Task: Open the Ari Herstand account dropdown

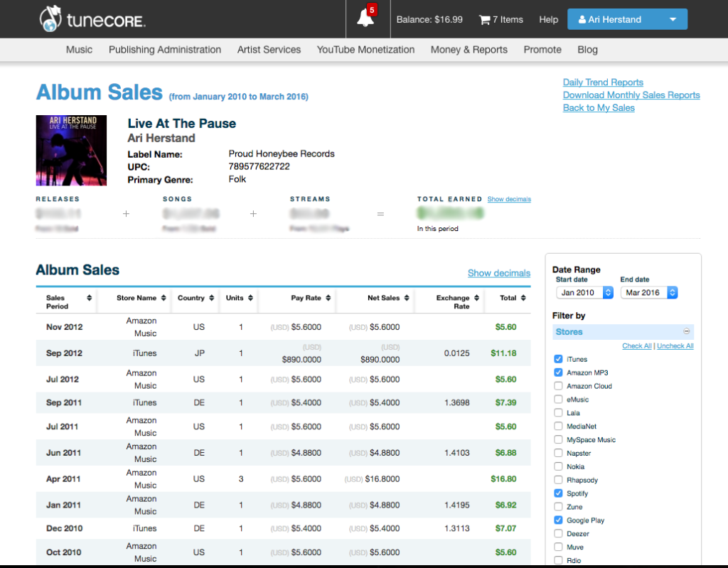Action: coord(627,19)
